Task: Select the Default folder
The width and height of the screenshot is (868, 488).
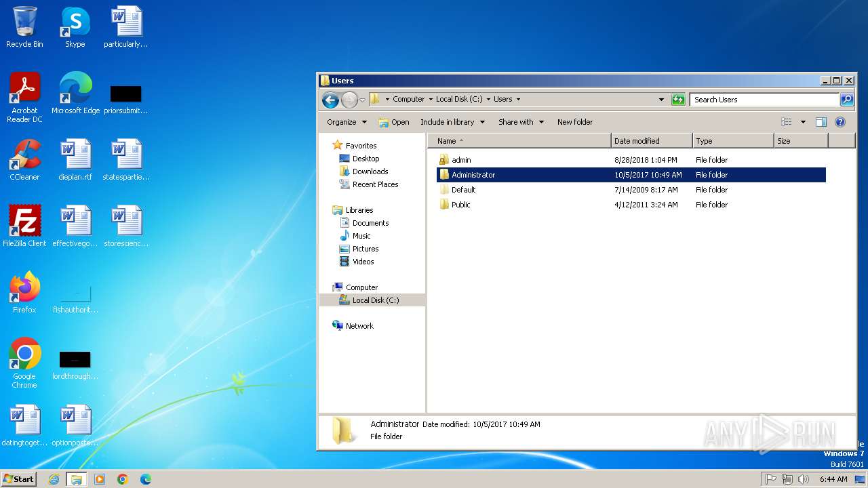Action: [x=457, y=190]
